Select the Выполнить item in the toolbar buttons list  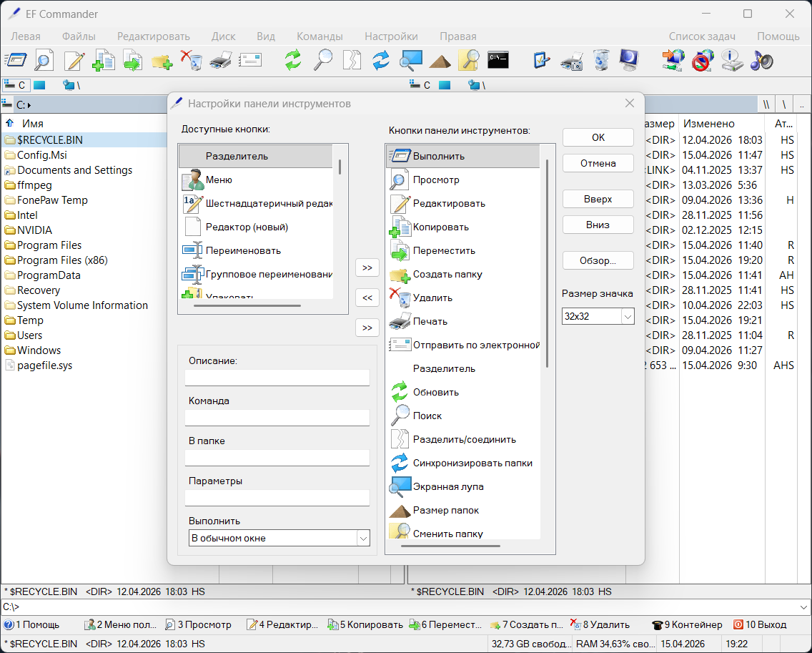point(438,156)
